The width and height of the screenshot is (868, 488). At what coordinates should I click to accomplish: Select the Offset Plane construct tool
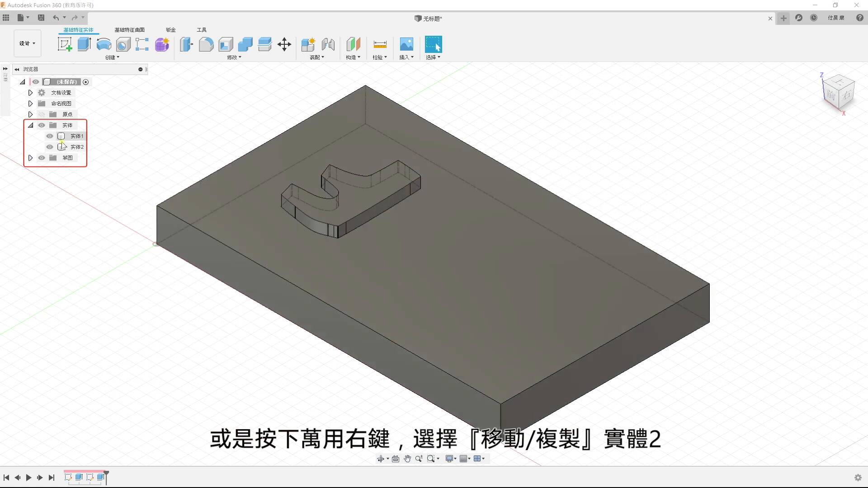[353, 44]
